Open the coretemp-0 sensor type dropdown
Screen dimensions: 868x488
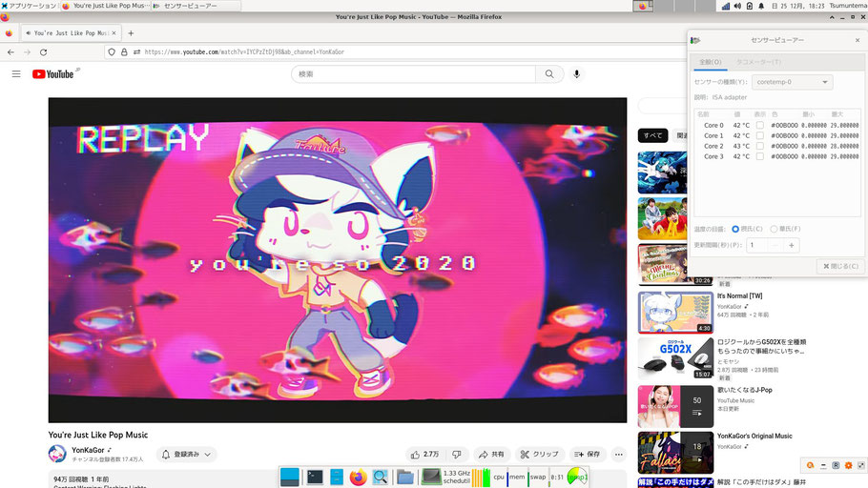click(792, 82)
